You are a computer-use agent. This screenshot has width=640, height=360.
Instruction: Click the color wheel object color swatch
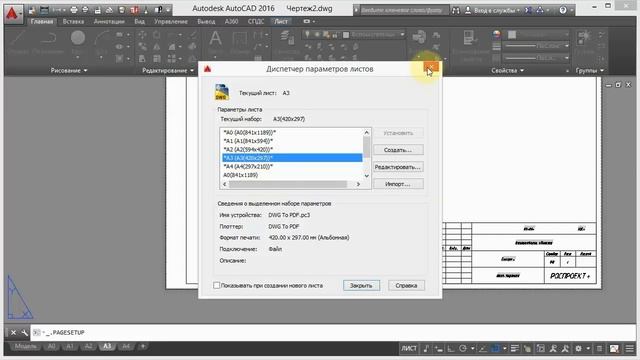tap(496, 35)
